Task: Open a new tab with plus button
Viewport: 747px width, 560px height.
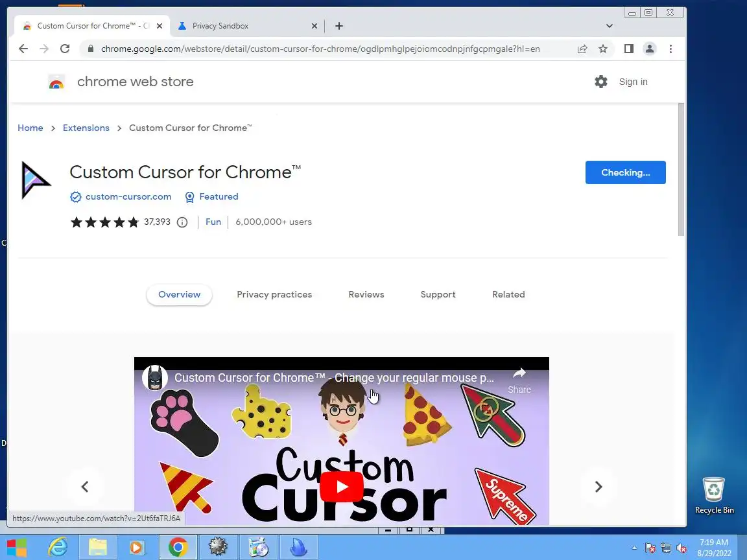Action: [x=338, y=26]
